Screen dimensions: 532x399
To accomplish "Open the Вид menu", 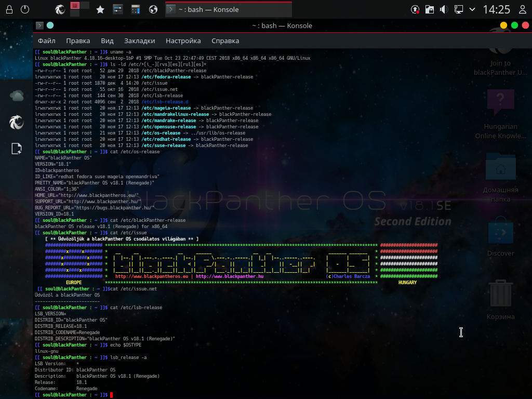I will pos(107,41).
